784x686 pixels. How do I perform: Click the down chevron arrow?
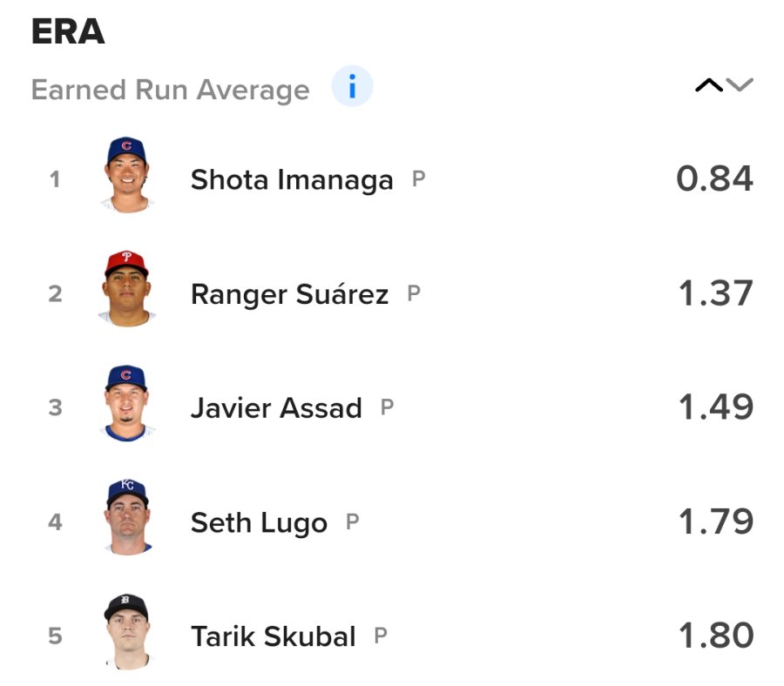(x=740, y=85)
